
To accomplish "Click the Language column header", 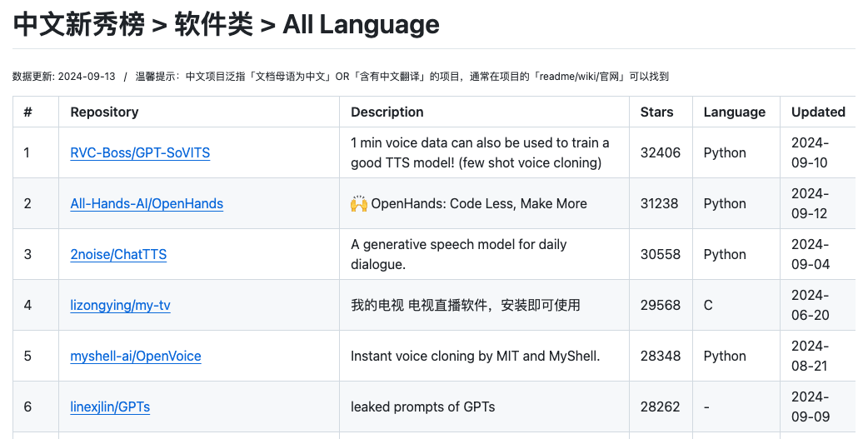I will click(x=734, y=112).
